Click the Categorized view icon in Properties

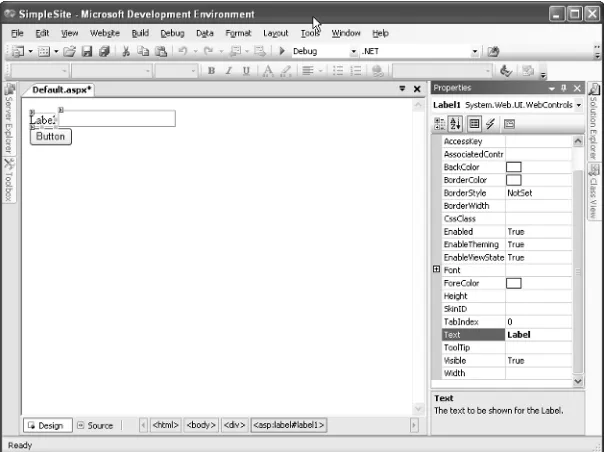[440, 124]
